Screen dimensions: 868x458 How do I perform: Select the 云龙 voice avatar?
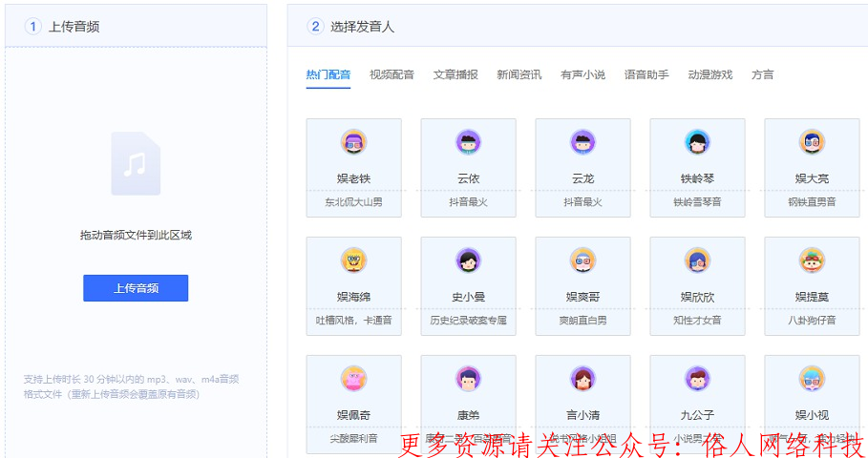click(x=582, y=142)
